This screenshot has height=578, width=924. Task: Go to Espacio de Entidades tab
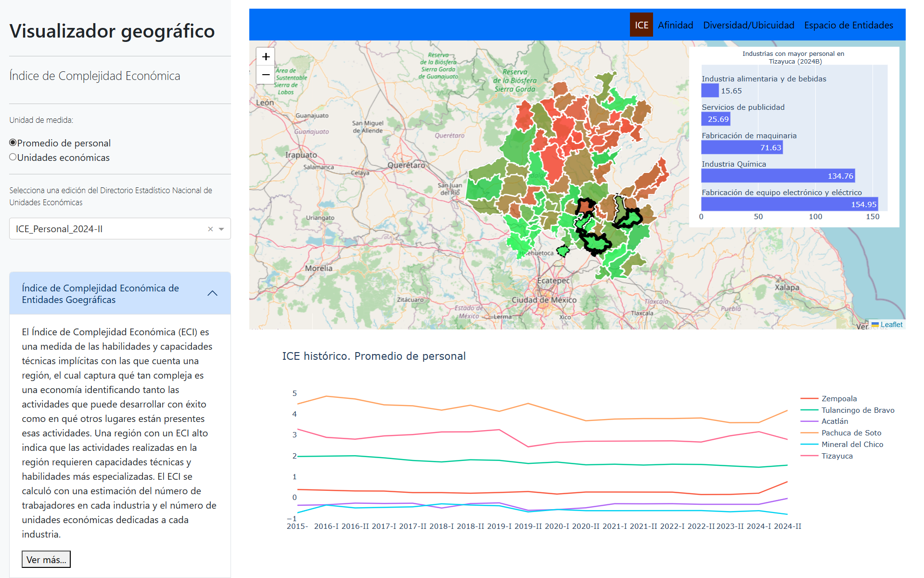848,25
